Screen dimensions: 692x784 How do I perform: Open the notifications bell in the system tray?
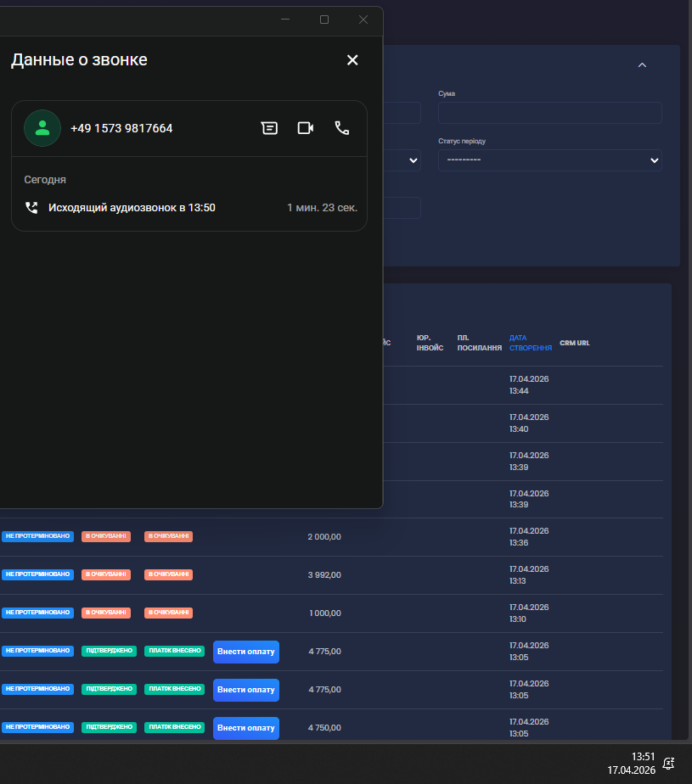tap(668, 764)
